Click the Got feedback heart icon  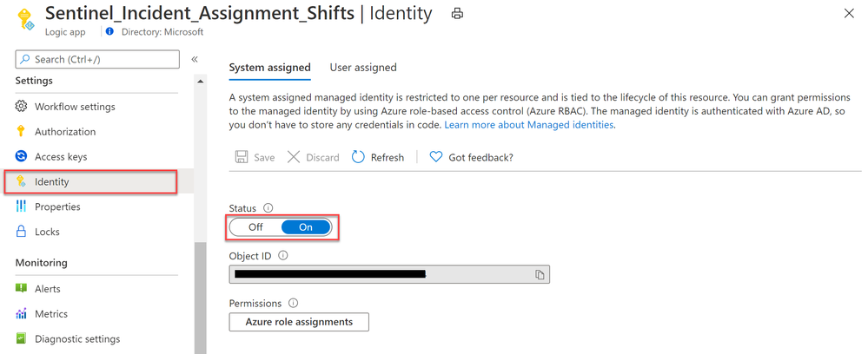436,157
